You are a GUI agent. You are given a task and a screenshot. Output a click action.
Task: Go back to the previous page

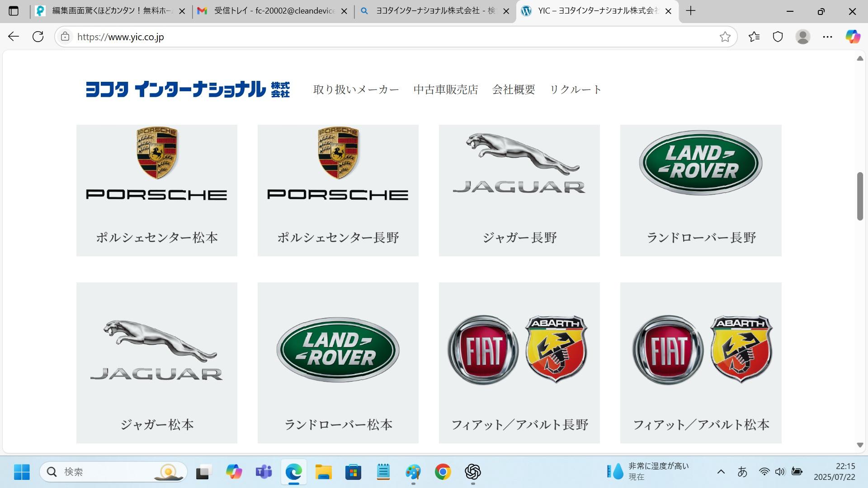pos(14,37)
